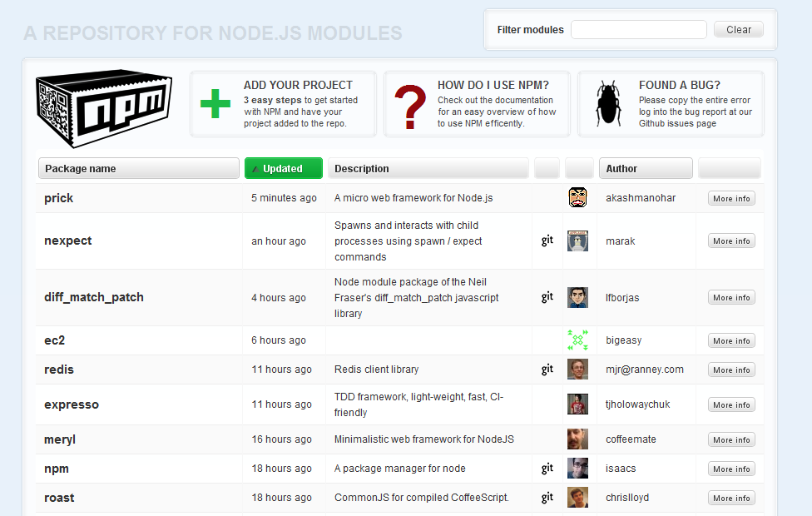Click 'A package manager for node' description
The height and width of the screenshot is (516, 812).
tap(400, 469)
